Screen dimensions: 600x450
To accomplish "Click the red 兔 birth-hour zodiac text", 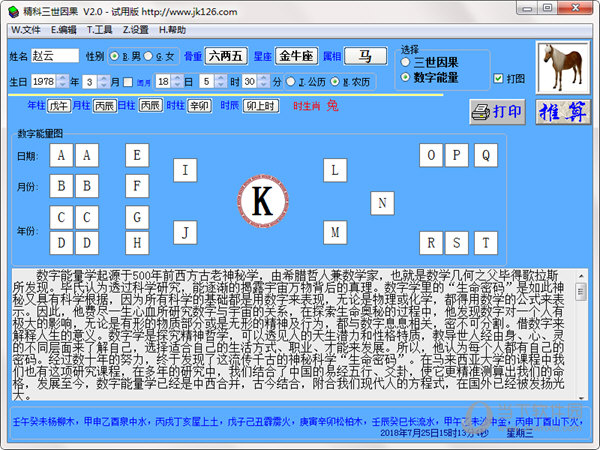I will (333, 106).
